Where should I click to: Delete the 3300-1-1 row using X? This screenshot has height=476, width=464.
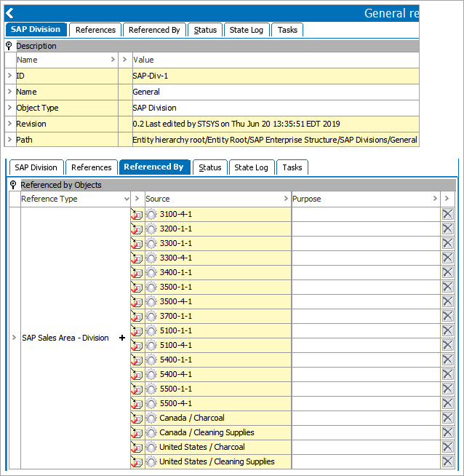coord(447,243)
